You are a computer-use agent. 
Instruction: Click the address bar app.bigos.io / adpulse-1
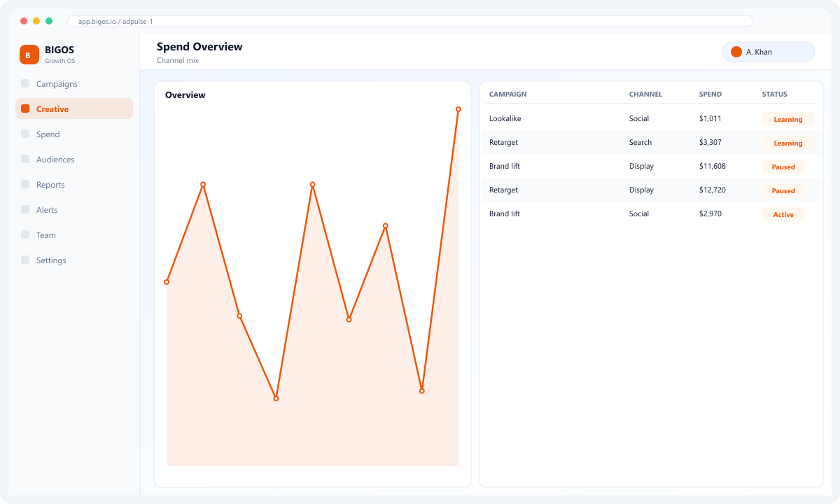[410, 21]
